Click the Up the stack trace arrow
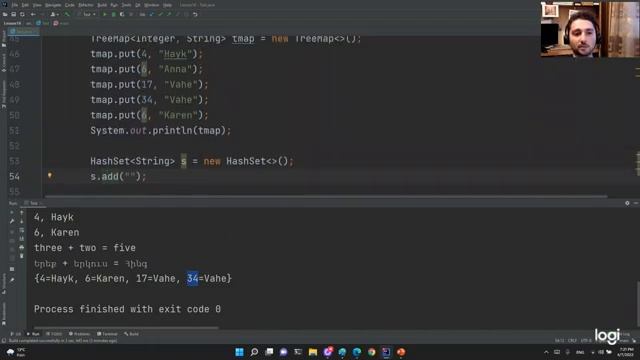The width and height of the screenshot is (640, 360). pyautogui.click(x=22, y=212)
